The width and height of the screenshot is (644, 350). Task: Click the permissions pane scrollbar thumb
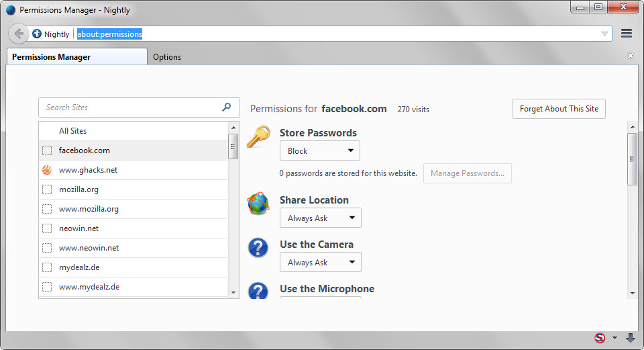[x=633, y=159]
